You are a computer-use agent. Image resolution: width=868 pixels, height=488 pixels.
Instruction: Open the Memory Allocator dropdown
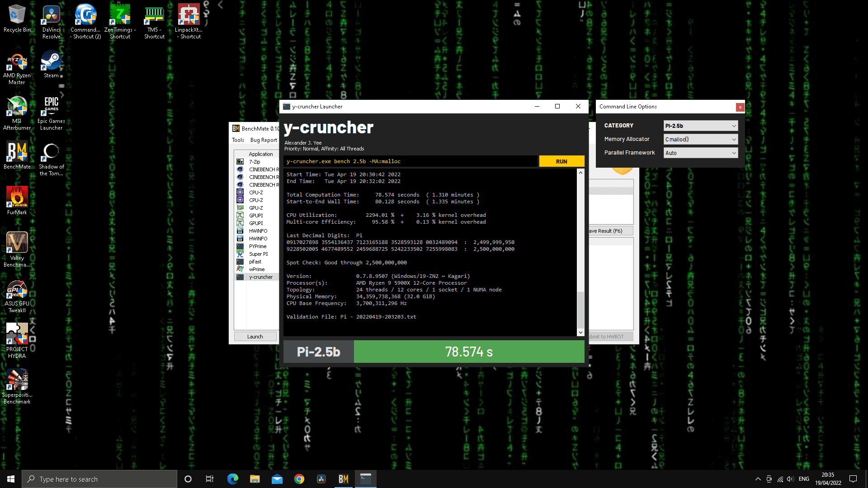click(x=700, y=139)
